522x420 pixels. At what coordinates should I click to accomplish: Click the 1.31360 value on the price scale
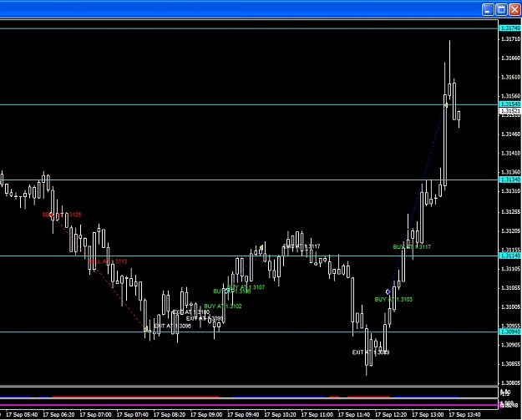(x=510, y=172)
